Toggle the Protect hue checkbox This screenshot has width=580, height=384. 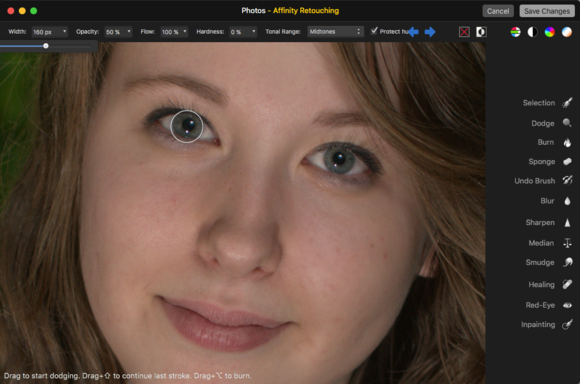pos(374,31)
